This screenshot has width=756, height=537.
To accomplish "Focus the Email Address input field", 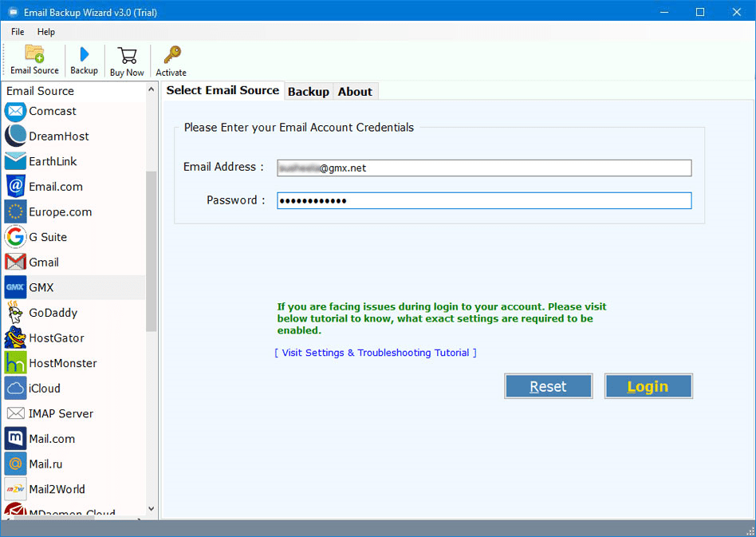I will point(484,168).
